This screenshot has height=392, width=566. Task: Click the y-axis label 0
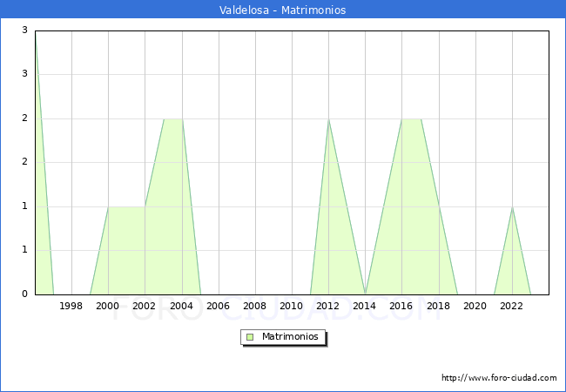click(x=24, y=294)
